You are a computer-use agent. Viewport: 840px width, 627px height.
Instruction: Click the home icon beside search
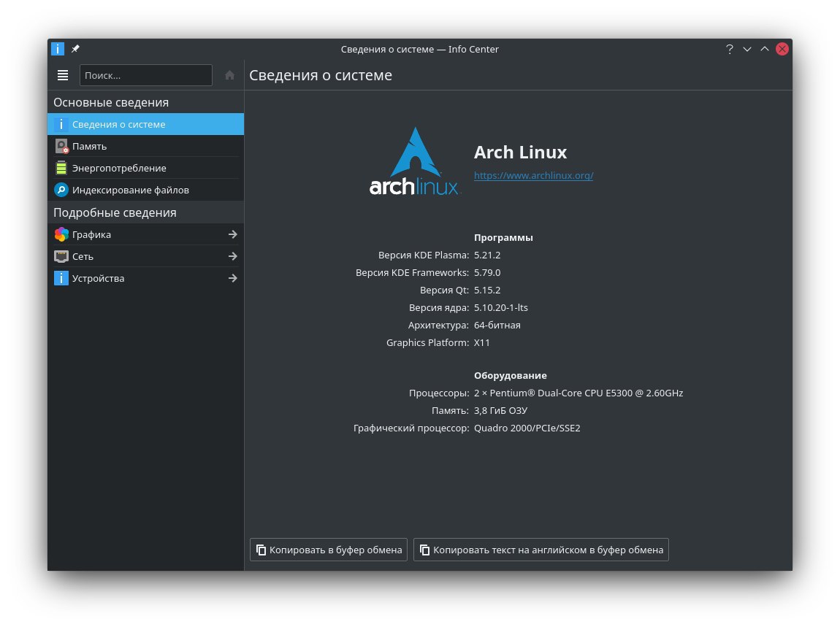tap(229, 75)
